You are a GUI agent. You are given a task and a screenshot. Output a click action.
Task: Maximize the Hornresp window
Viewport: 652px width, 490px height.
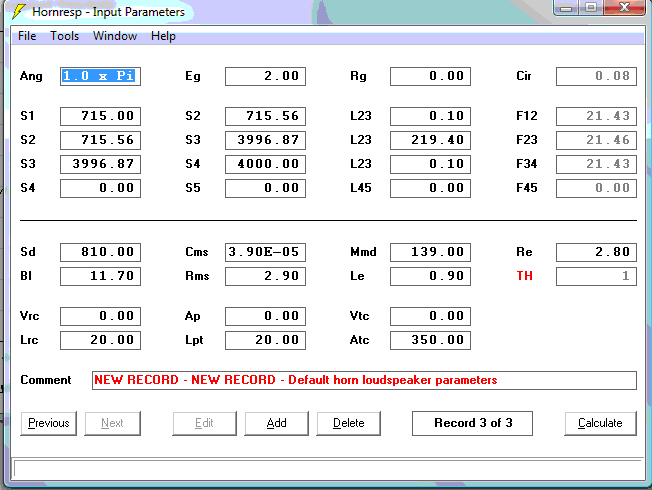click(590, 7)
